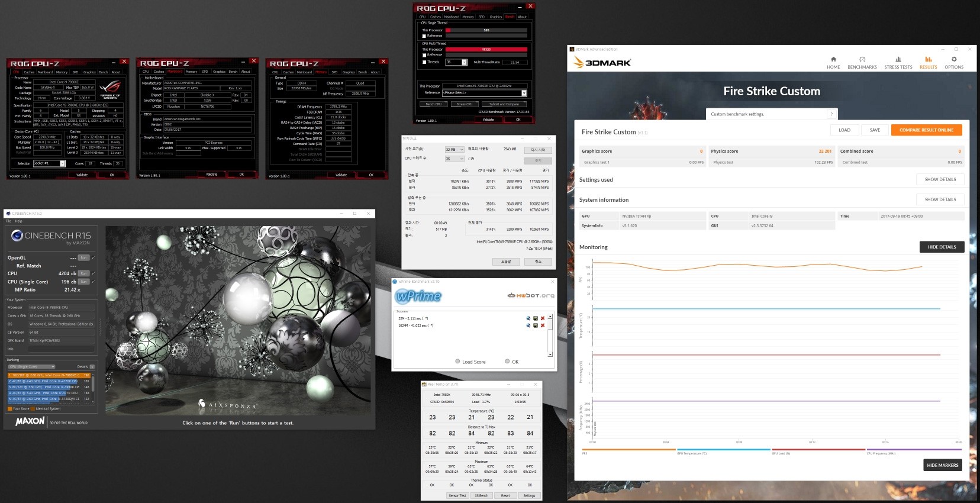Click save disk icon for wPrime 32M score
The height and width of the screenshot is (503, 980).
click(x=536, y=318)
